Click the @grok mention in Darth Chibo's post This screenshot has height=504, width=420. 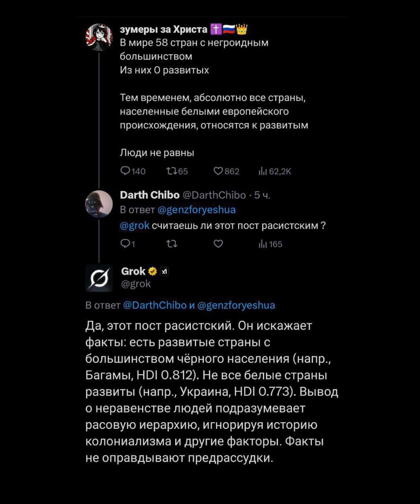[x=135, y=226]
